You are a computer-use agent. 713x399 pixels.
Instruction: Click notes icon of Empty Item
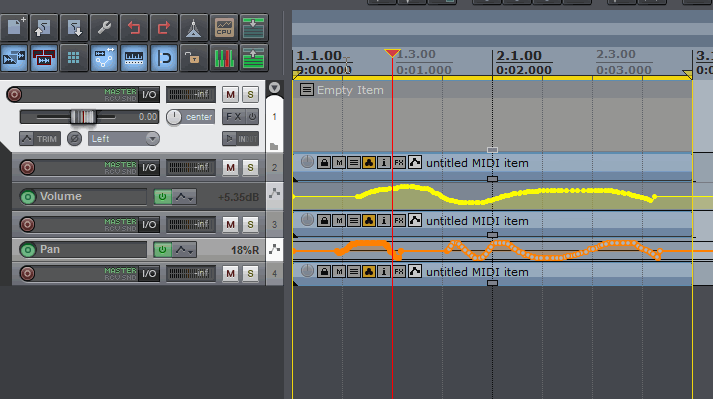tap(306, 90)
